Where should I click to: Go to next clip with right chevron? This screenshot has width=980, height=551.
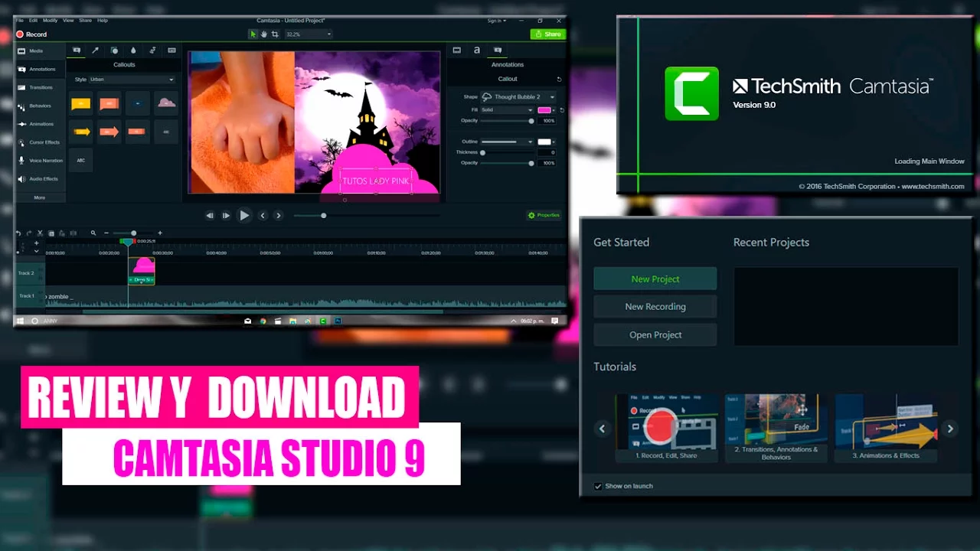278,216
